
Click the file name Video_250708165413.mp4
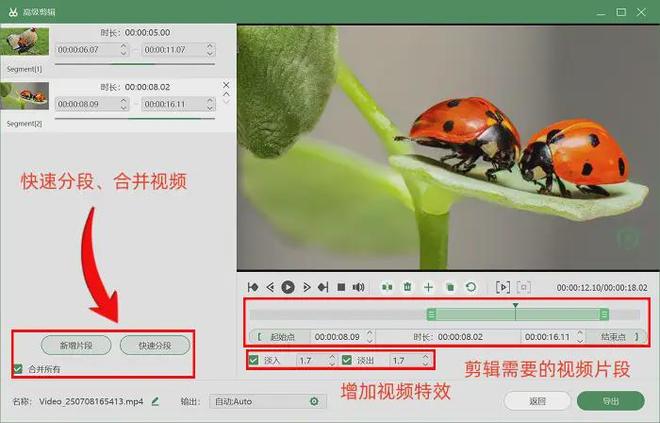pyautogui.click(x=91, y=401)
